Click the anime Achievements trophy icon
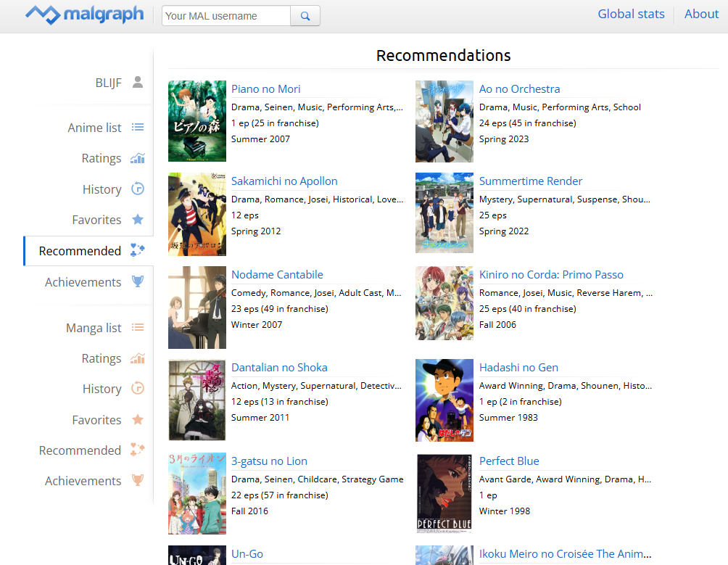The width and height of the screenshot is (728, 565). click(138, 282)
